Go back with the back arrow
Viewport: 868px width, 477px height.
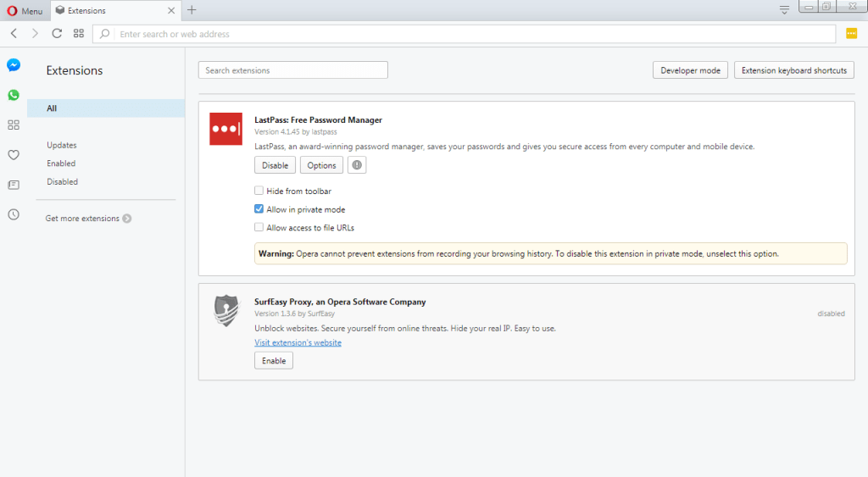pyautogui.click(x=14, y=34)
